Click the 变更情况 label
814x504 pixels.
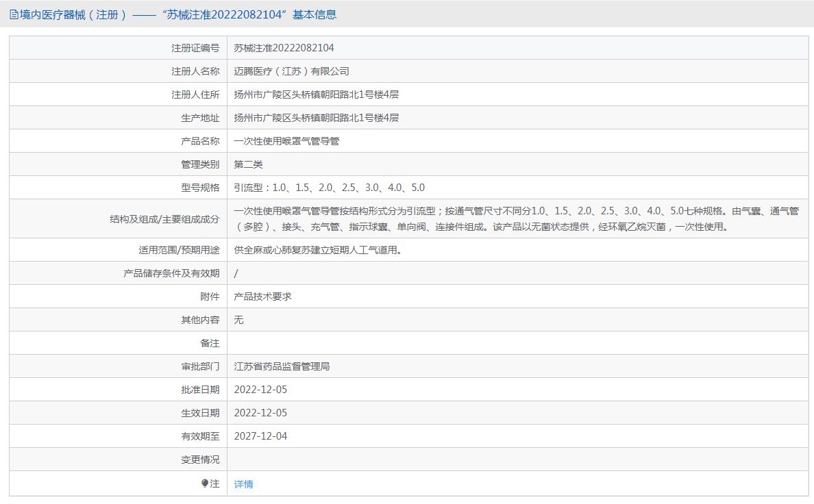pos(200,460)
